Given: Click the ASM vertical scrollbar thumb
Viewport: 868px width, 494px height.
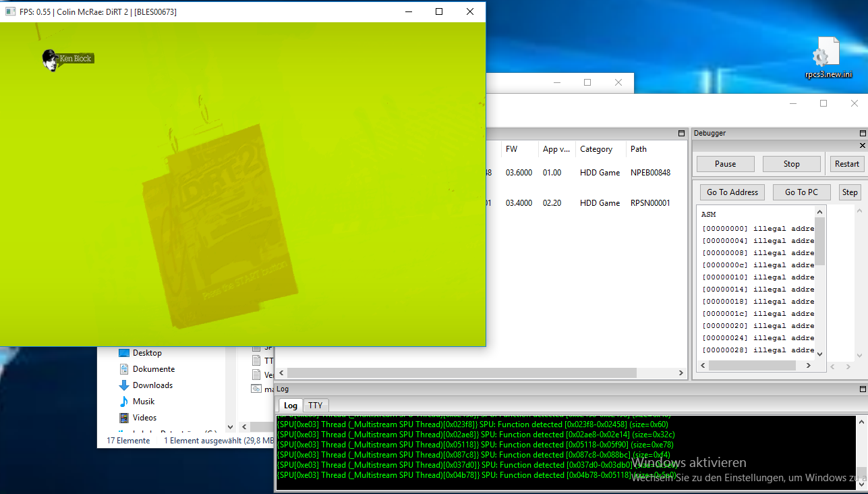Looking at the screenshot, I should (x=820, y=241).
